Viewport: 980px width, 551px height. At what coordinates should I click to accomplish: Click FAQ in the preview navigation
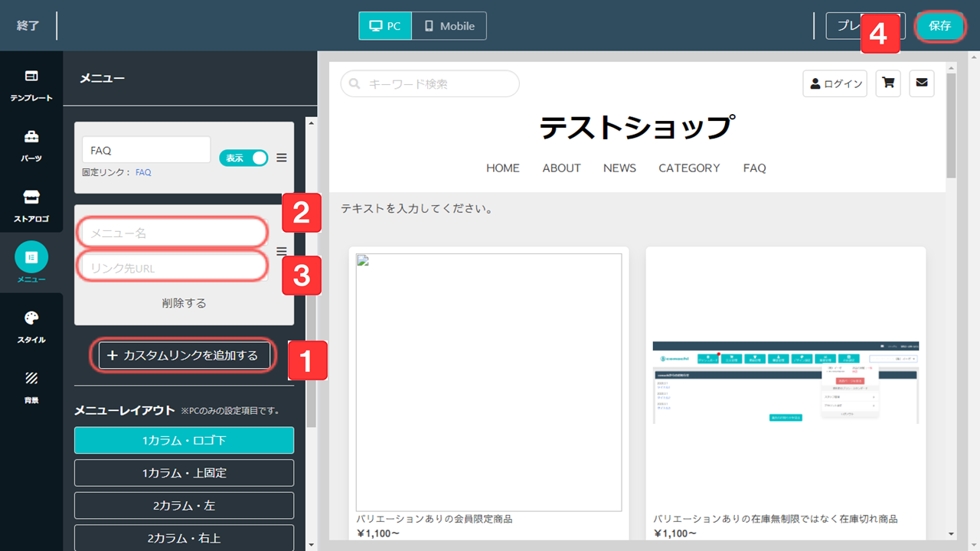click(x=754, y=168)
